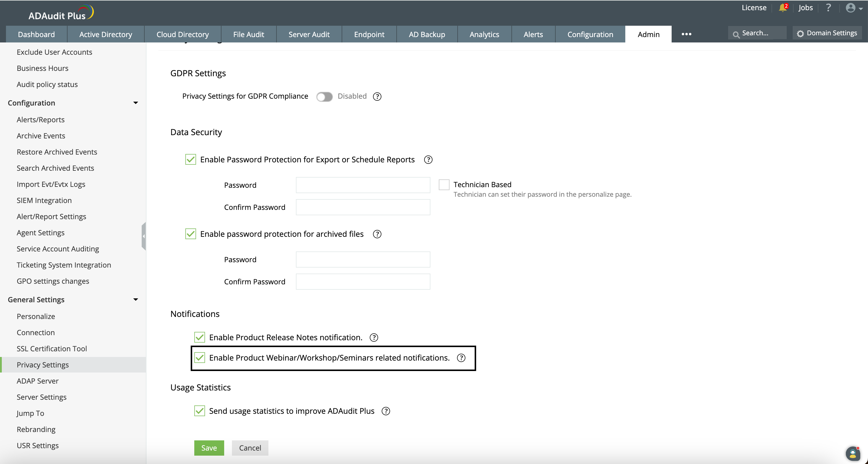This screenshot has height=464, width=868.
Task: Click help icon beside usage statistics option
Action: tap(386, 411)
